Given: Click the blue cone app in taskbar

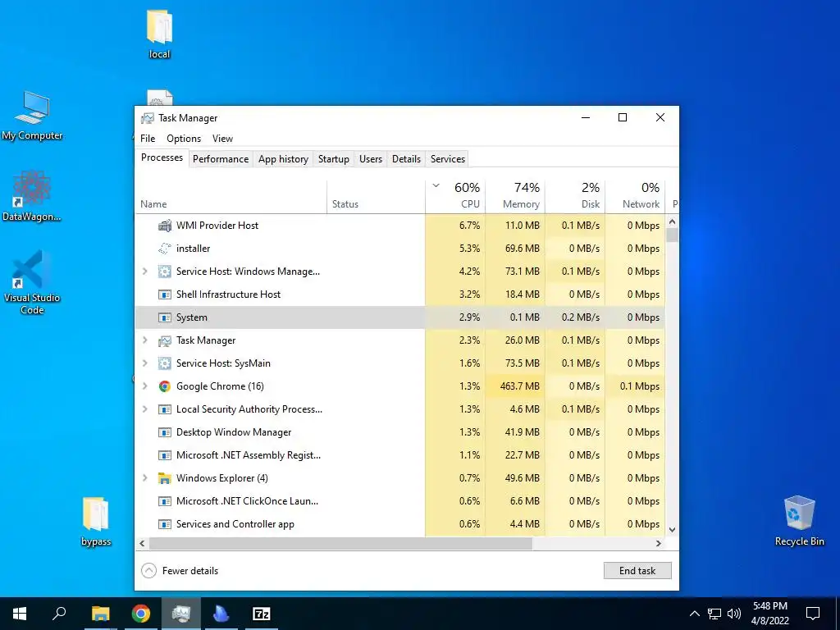Looking at the screenshot, I should [221, 614].
